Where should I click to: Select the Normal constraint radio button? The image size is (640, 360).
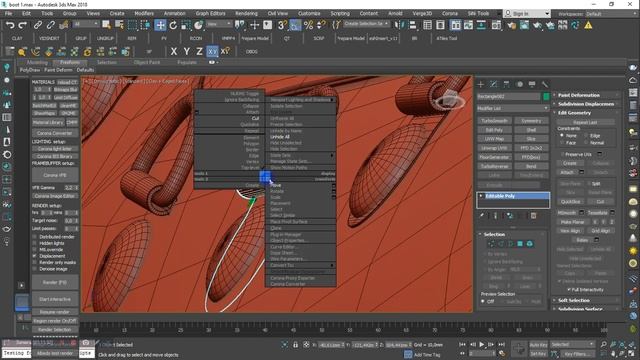586,143
